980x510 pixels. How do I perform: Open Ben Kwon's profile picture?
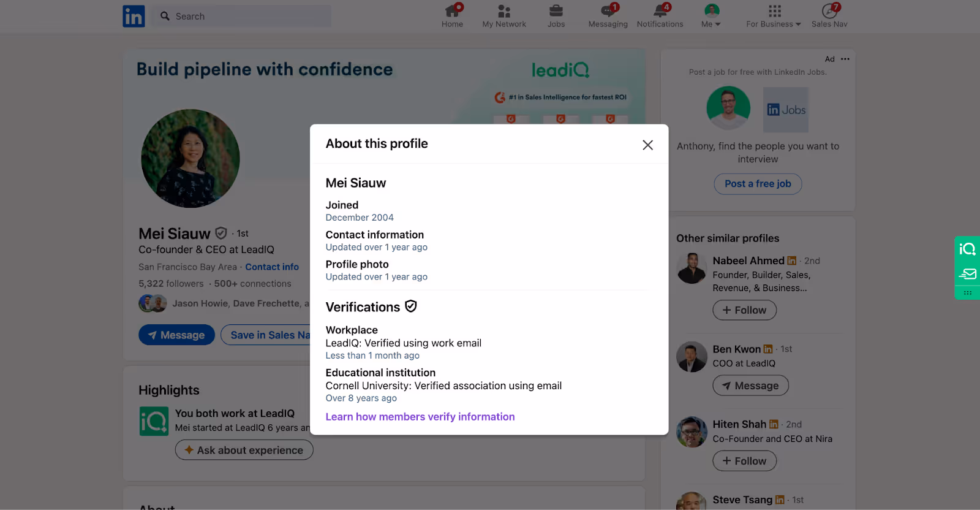[692, 357]
